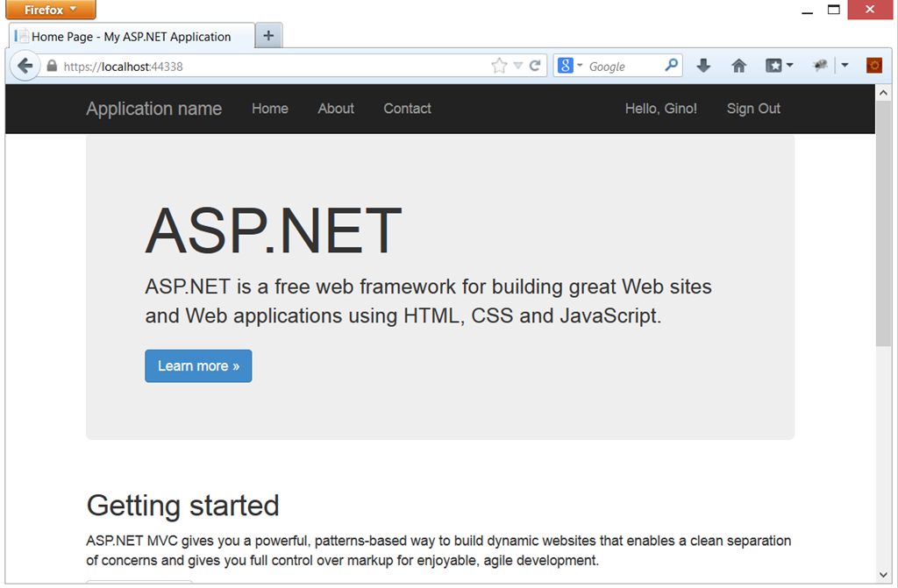The image size is (898, 588).
Task: Click the scrollbar down arrow
Action: pos(883,575)
